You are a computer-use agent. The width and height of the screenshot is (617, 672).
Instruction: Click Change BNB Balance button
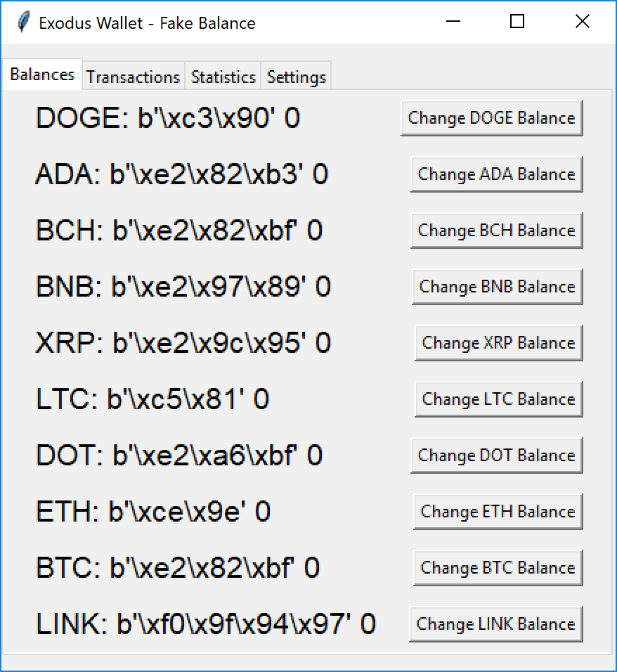498,286
